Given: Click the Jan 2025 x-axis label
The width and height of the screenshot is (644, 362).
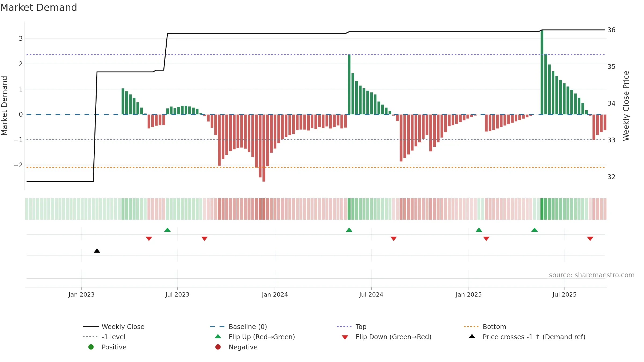Looking at the screenshot, I should tap(469, 294).
